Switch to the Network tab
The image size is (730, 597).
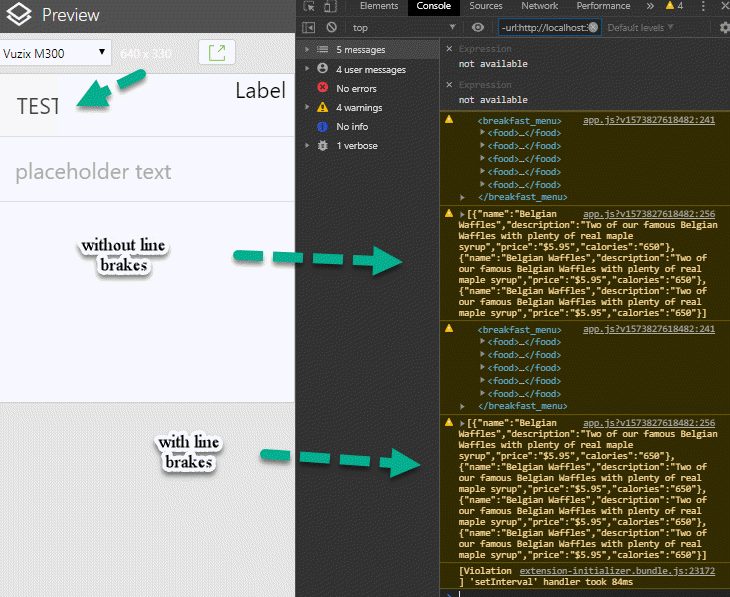click(x=539, y=6)
